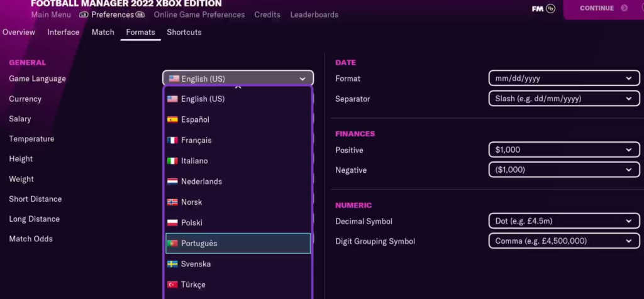The width and height of the screenshot is (644, 299).
Task: Click the Portugal flag icon
Action: click(x=172, y=243)
